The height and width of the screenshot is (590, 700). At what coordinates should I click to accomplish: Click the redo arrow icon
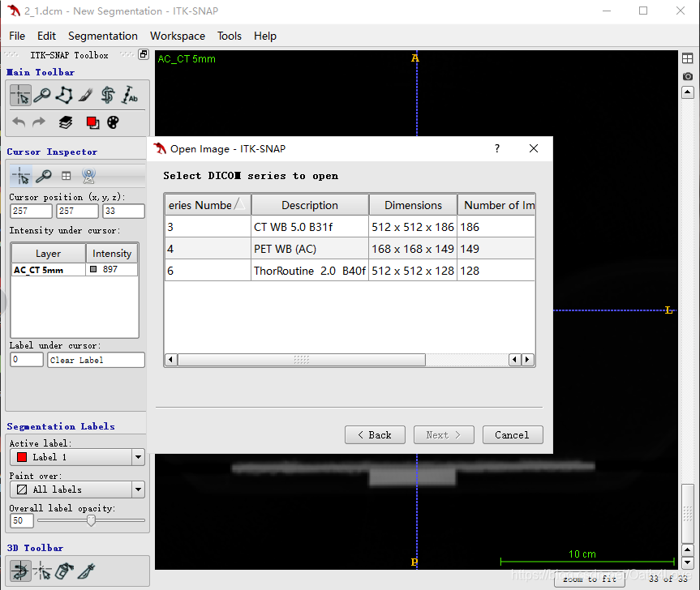[39, 122]
